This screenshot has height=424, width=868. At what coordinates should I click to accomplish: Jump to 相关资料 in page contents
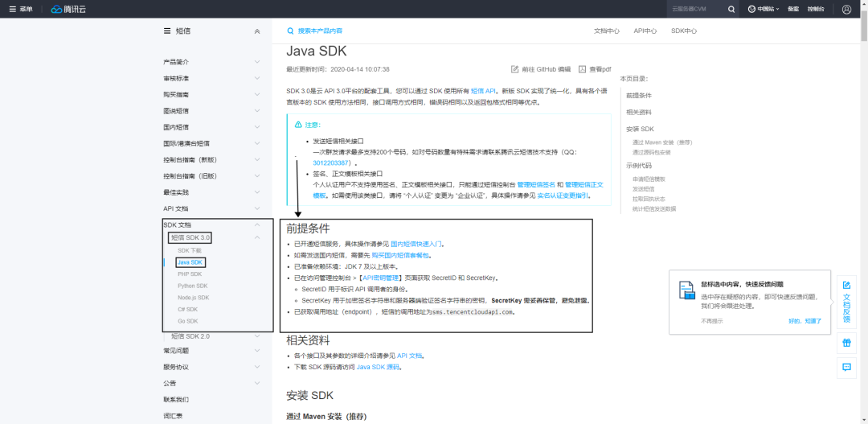(639, 112)
